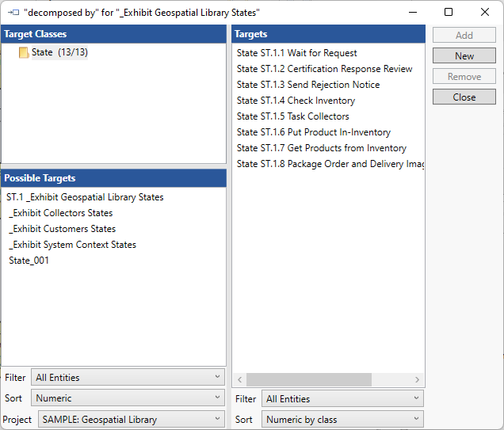Open the Project dropdown
This screenshot has height=430, width=504.
click(132, 420)
